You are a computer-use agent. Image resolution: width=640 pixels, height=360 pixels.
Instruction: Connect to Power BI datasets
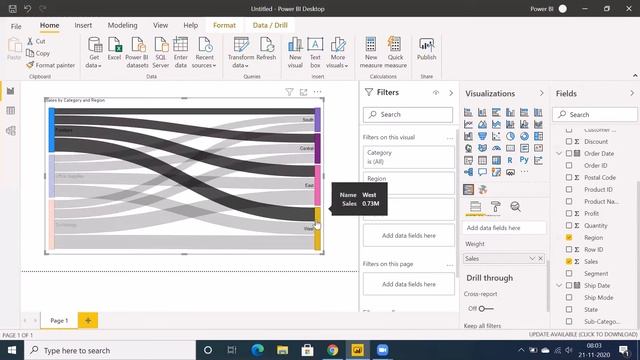pyautogui.click(x=137, y=52)
